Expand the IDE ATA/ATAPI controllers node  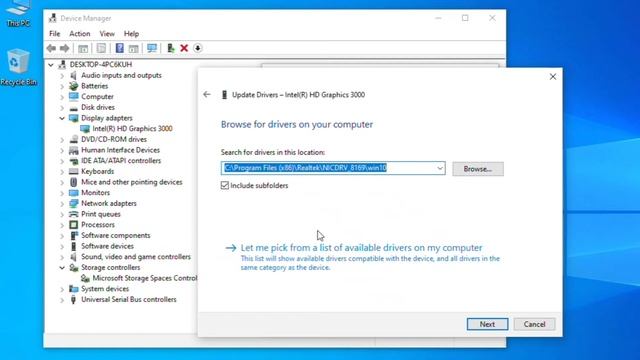coord(62,161)
